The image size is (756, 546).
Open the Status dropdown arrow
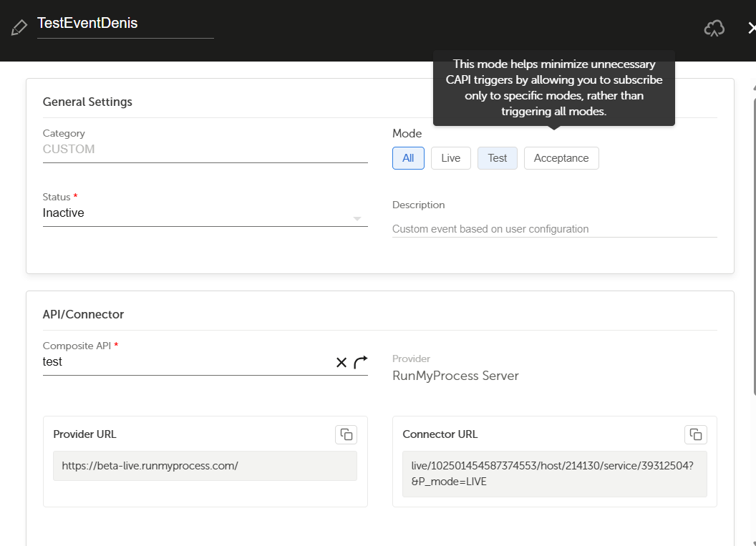click(357, 219)
